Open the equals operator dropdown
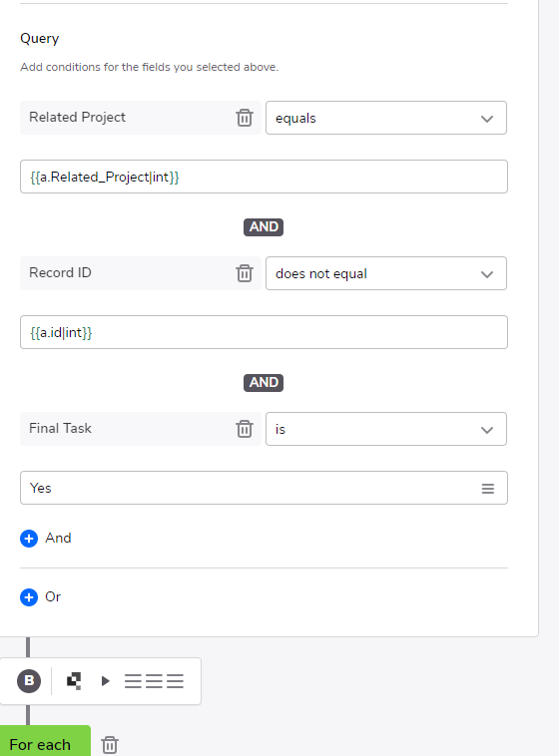The height and width of the screenshot is (756, 559). tap(386, 118)
